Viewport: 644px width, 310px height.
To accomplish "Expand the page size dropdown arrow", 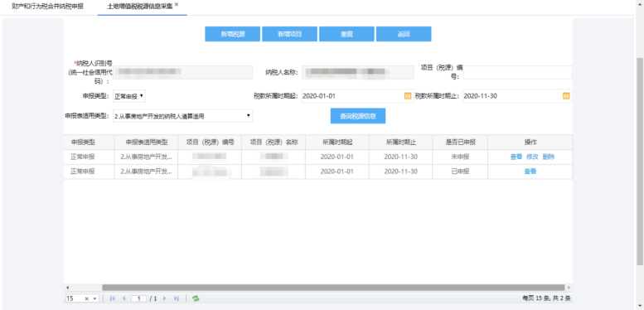I will (94, 298).
